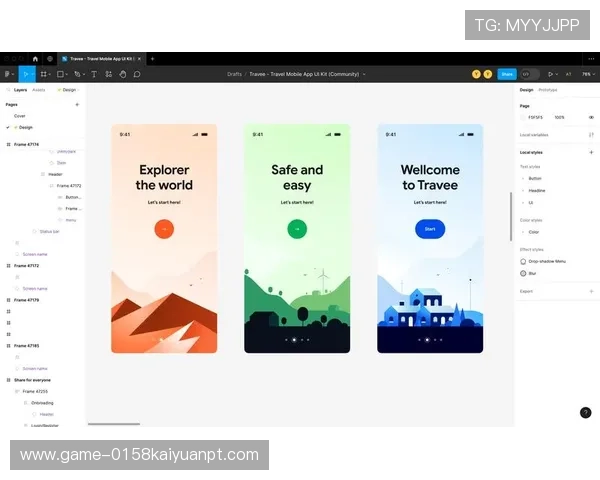The image size is (600, 480).
Task: Select the Add comment tool
Action: (x=137, y=74)
